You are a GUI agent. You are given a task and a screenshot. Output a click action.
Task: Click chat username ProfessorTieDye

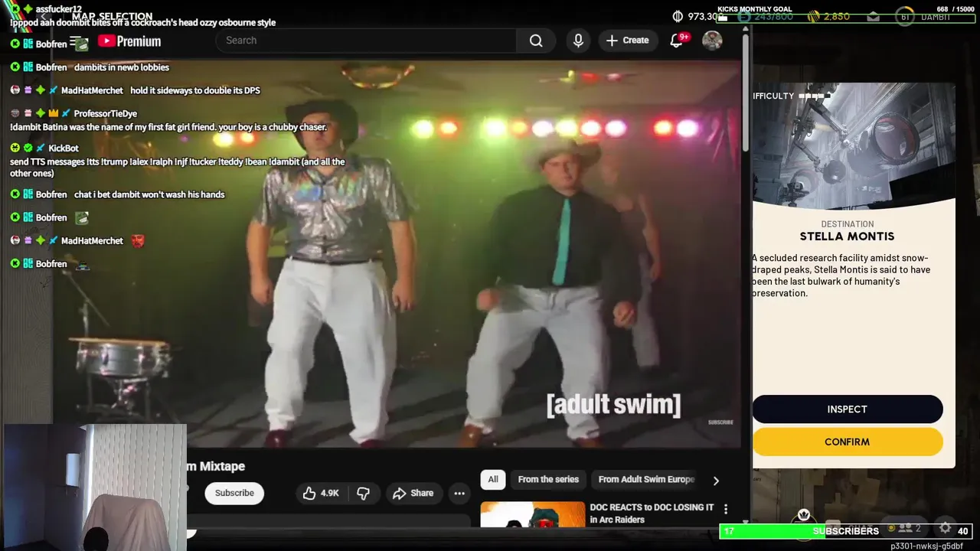105,113
